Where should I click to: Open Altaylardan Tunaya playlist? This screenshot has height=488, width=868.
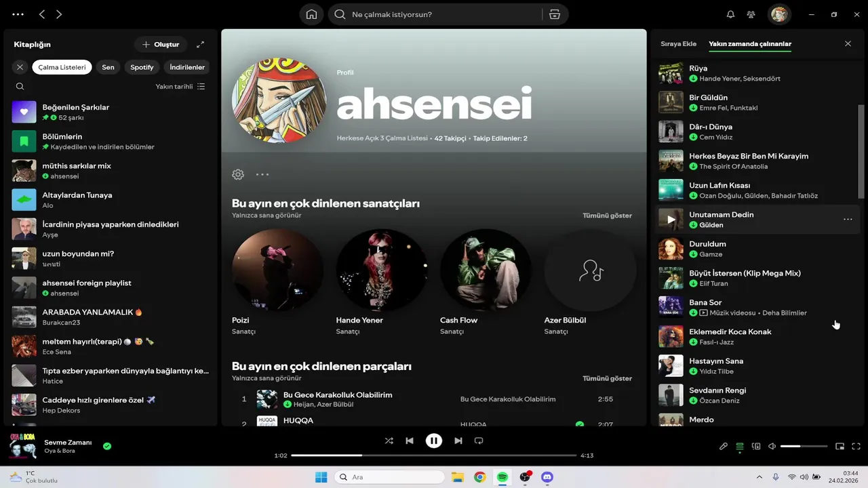tap(111, 200)
